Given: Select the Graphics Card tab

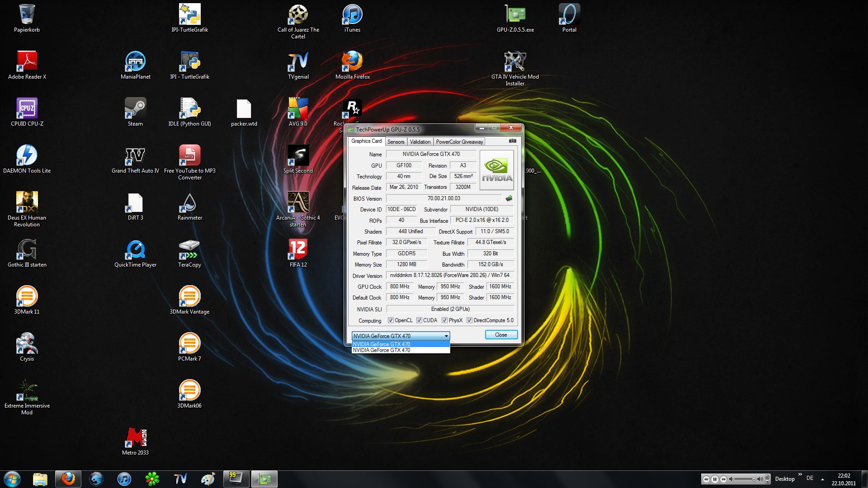Looking at the screenshot, I should [x=366, y=141].
